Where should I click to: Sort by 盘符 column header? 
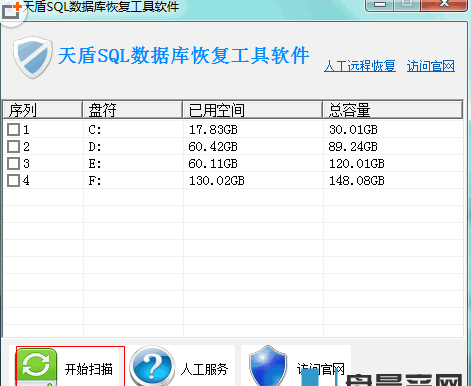pos(133,110)
